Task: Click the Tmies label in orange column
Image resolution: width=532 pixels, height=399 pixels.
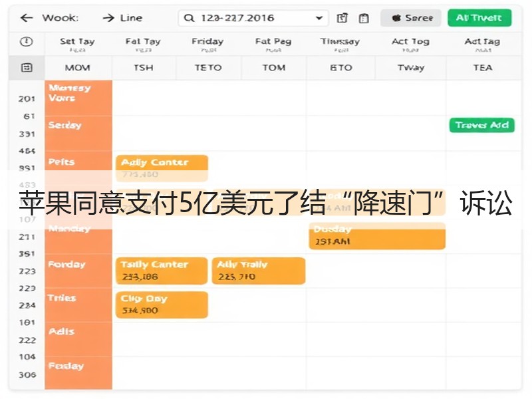Action: click(x=62, y=298)
